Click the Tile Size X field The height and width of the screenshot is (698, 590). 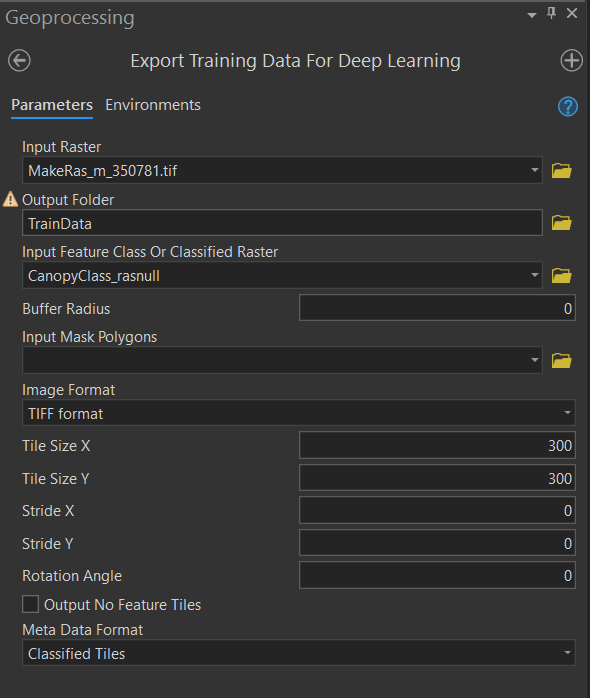437,445
